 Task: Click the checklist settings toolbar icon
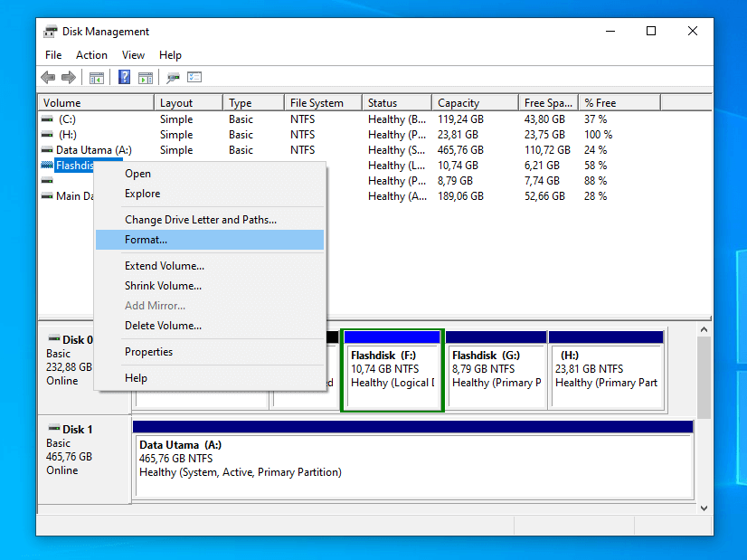[x=194, y=77]
